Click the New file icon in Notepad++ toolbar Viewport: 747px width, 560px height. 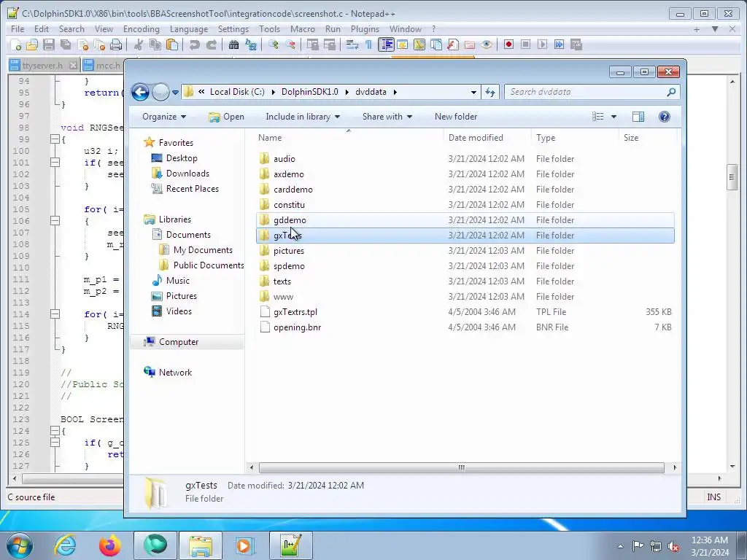pos(16,44)
